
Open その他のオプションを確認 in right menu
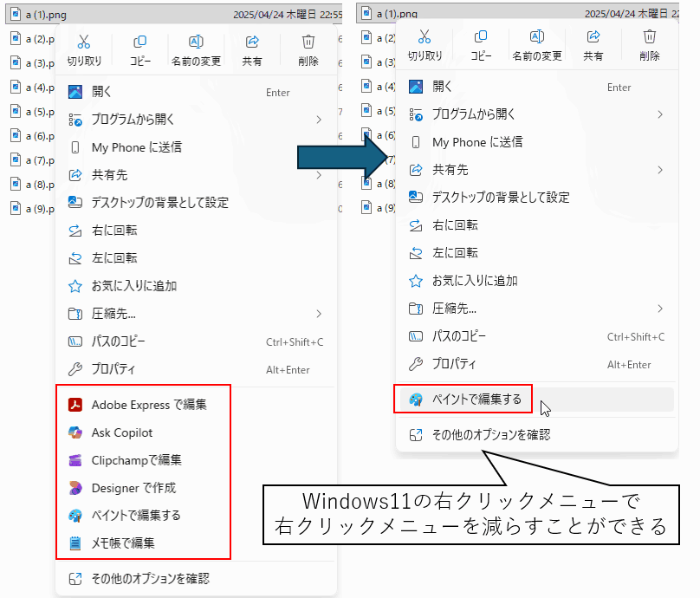pos(537,435)
